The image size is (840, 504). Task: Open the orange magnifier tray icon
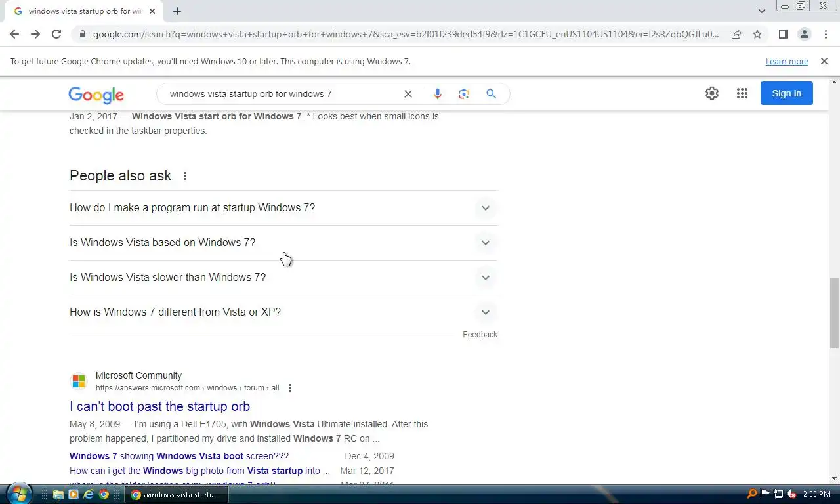[x=752, y=494]
